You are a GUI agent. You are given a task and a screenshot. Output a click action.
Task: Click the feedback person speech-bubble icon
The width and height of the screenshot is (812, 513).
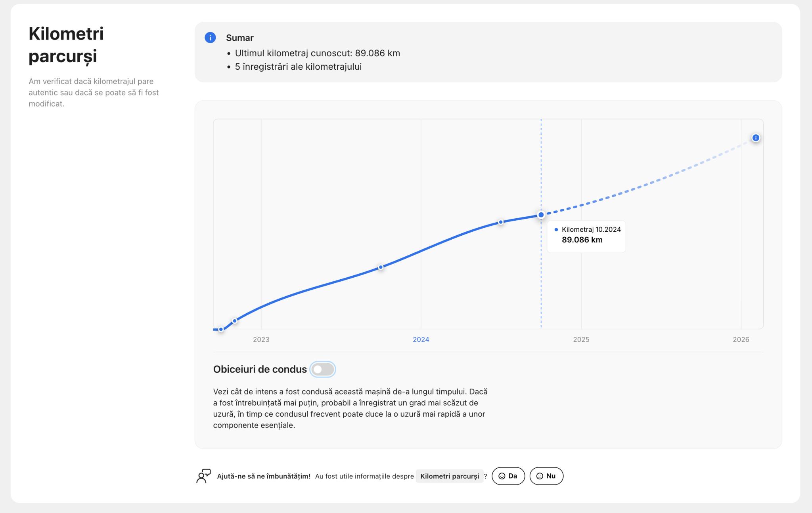coord(203,476)
